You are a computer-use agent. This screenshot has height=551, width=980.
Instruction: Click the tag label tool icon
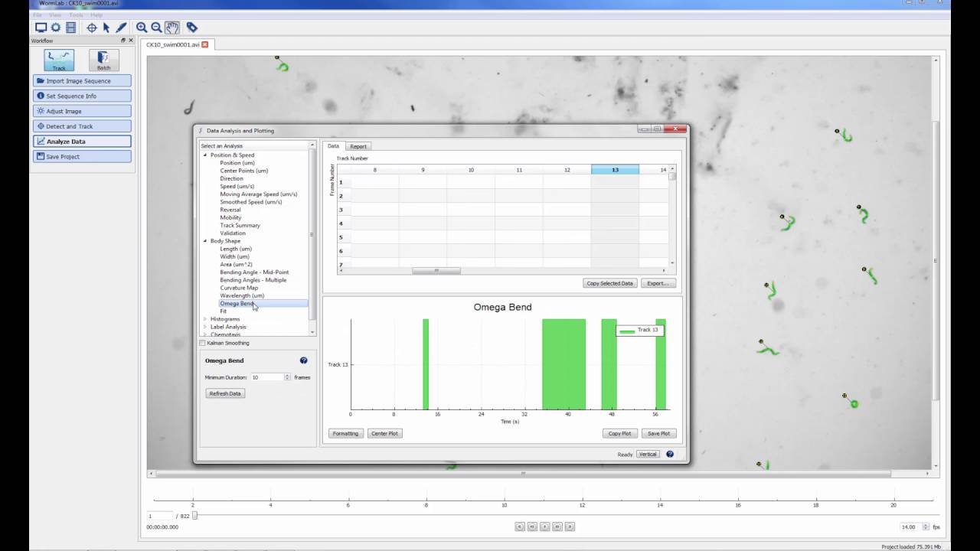click(x=192, y=28)
